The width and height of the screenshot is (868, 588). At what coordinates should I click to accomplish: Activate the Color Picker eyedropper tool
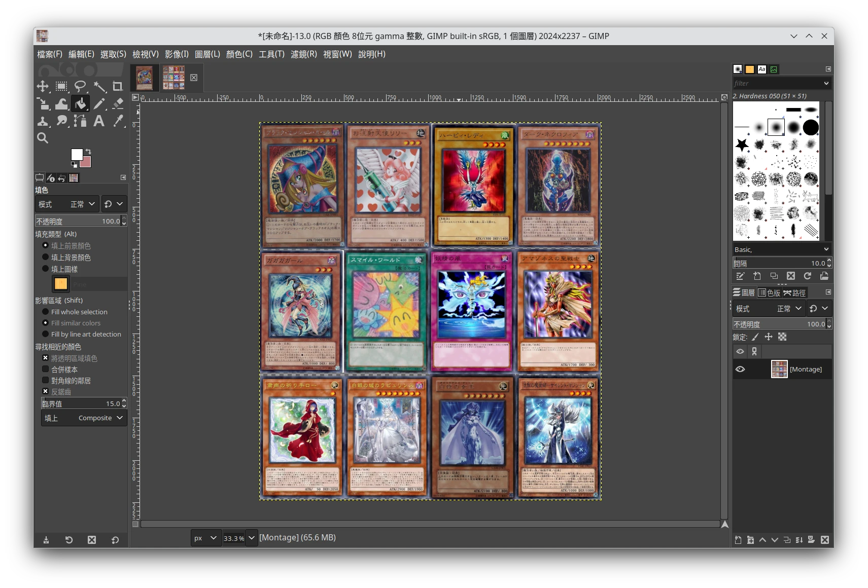(x=118, y=121)
